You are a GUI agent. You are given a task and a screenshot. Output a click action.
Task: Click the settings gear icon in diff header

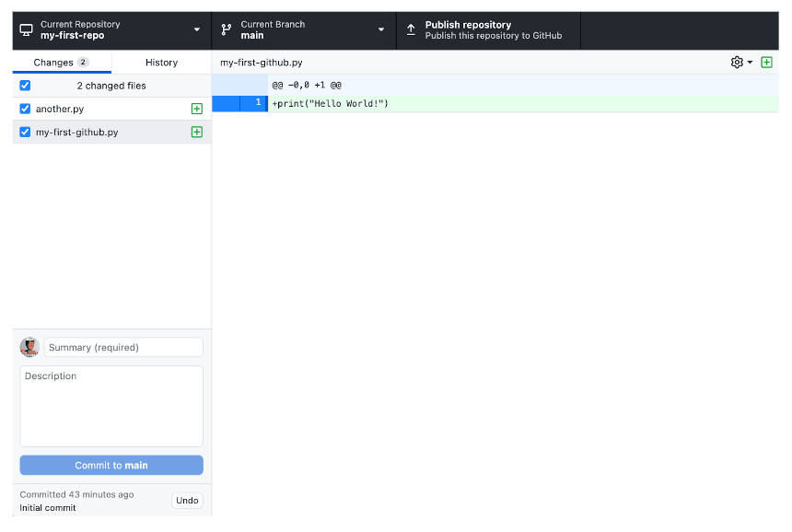(x=736, y=63)
